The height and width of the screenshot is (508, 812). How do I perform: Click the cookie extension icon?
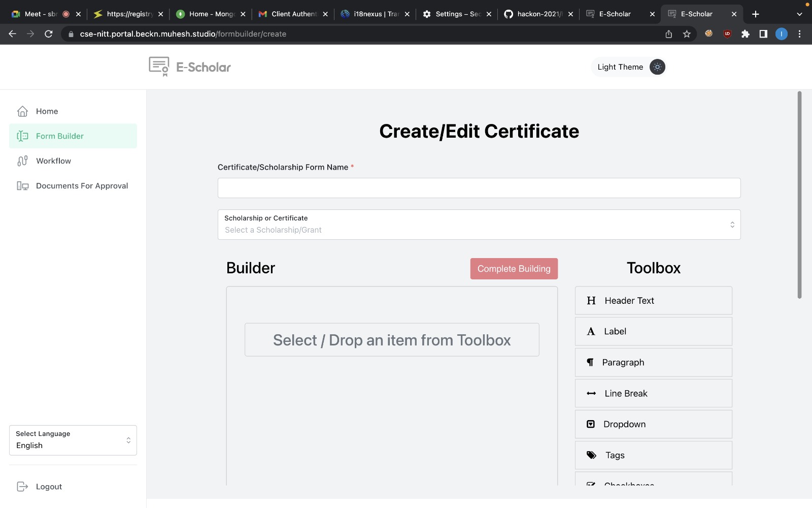point(709,34)
